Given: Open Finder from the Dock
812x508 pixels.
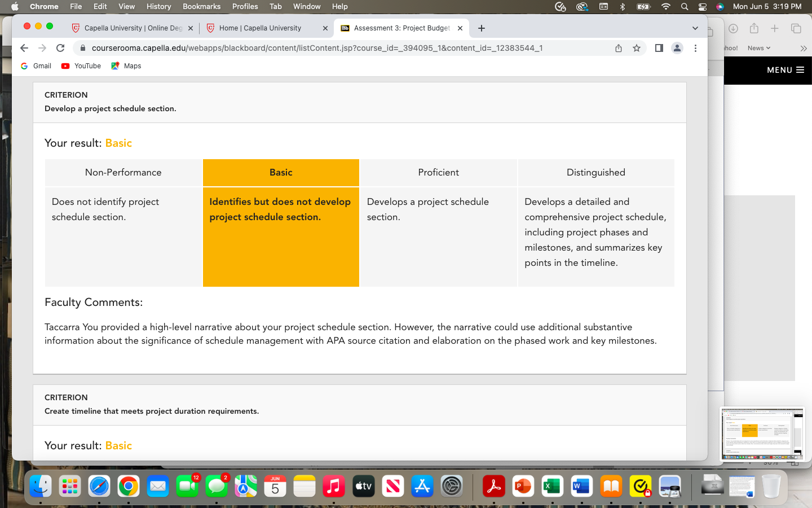Looking at the screenshot, I should [41, 486].
